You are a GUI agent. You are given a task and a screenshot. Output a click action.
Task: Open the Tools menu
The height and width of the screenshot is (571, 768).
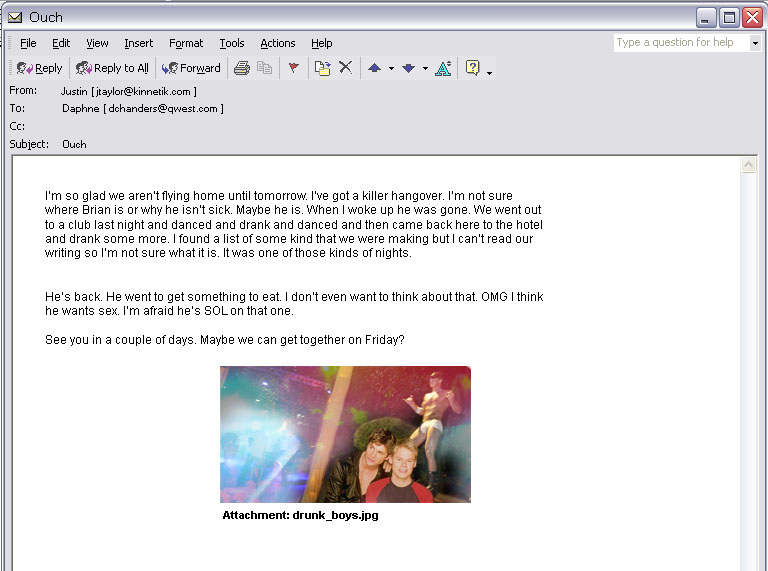(232, 43)
